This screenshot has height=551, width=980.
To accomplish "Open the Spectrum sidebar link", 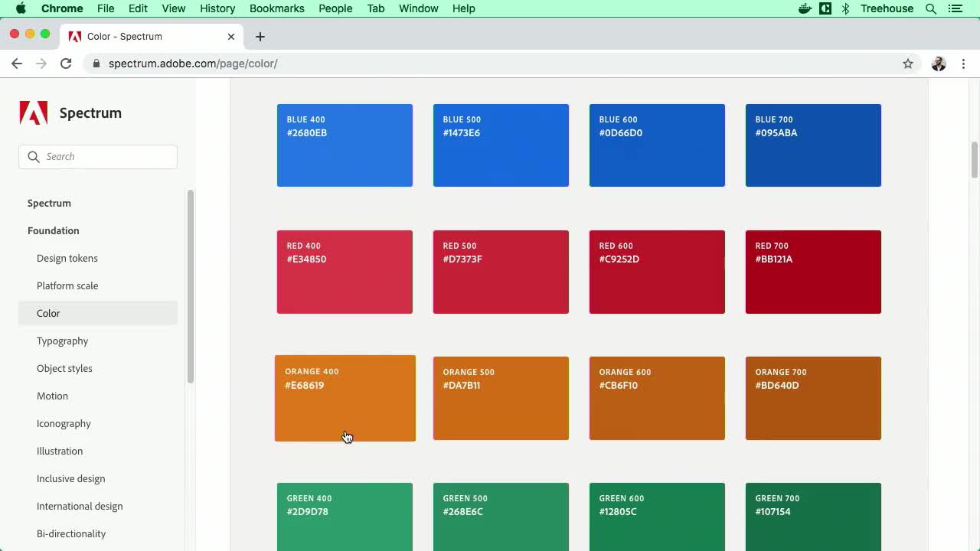I will tap(49, 203).
